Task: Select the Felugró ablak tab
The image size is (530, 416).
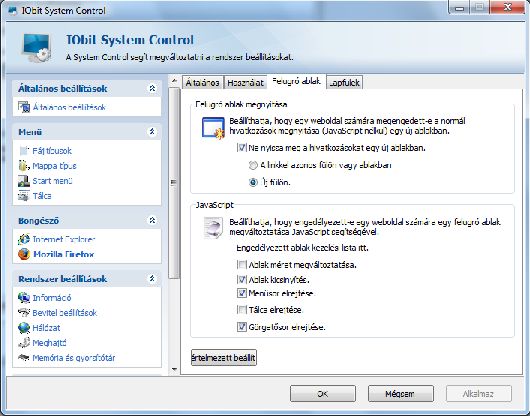Action: 296,81
